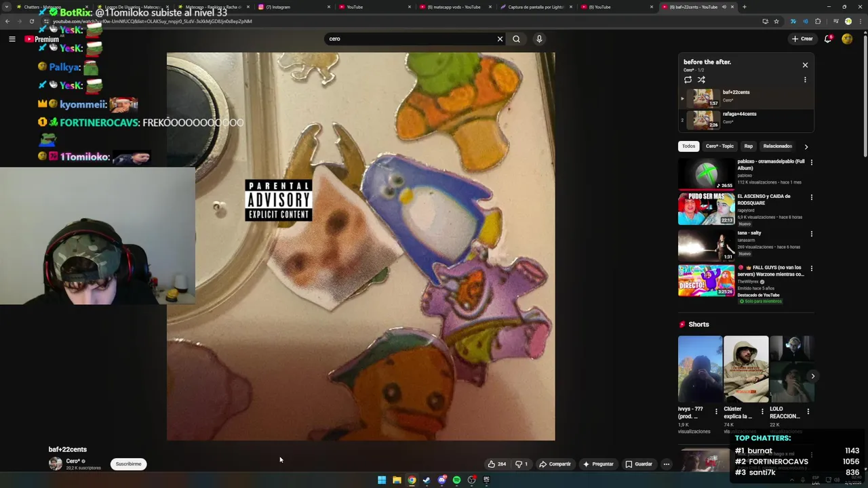
Task: Click the Crear button
Action: pyautogui.click(x=802, y=39)
